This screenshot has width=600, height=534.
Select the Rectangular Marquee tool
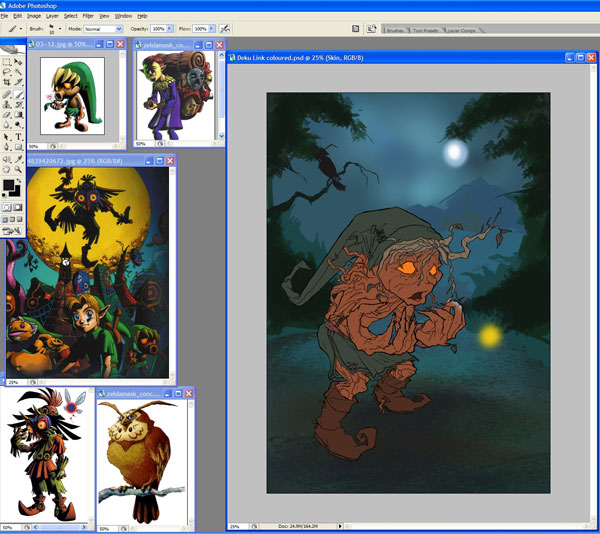(x=7, y=62)
